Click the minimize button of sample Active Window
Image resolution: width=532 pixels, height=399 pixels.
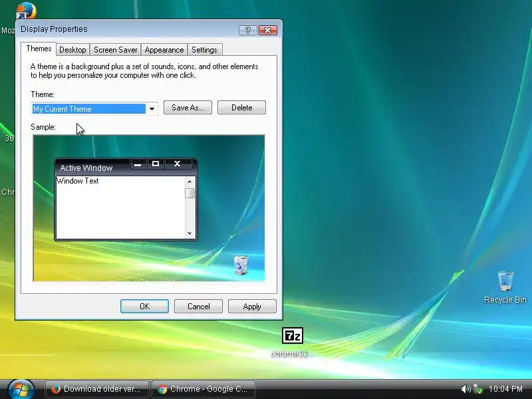[138, 164]
